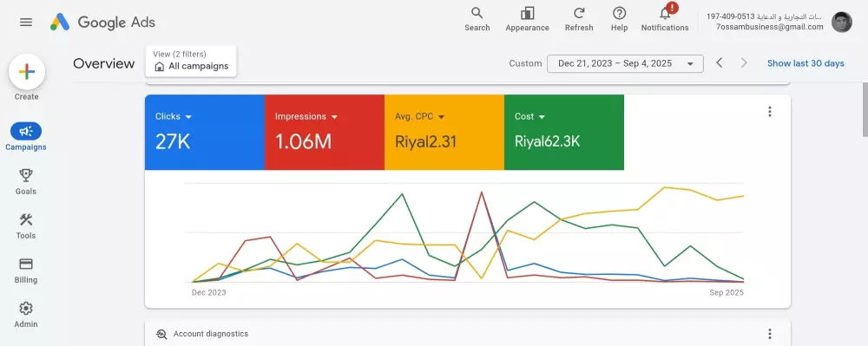Click the Google Ads logo
This screenshot has width=868, height=346.
[103, 22]
